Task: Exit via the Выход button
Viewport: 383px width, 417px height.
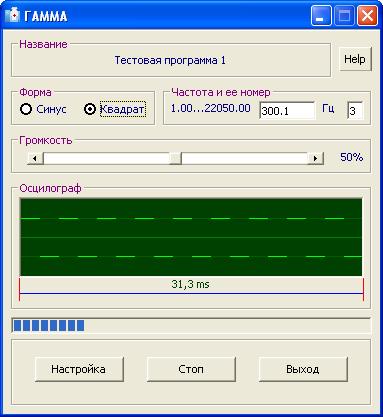Action: pyautogui.click(x=303, y=369)
